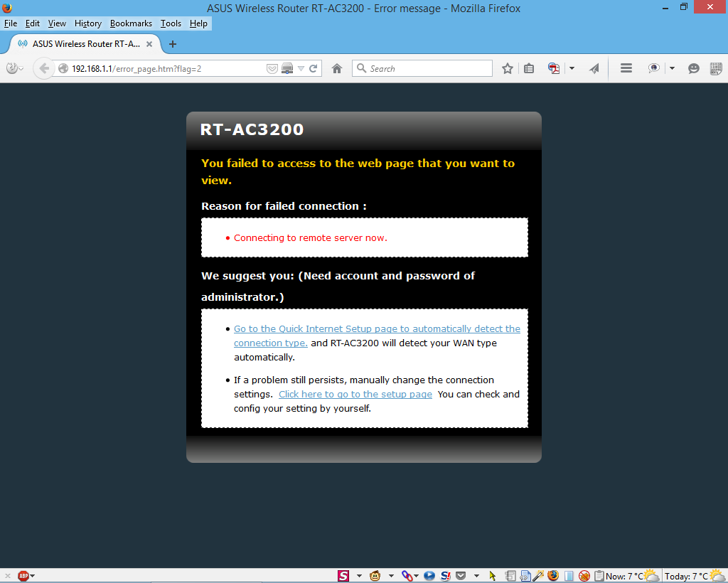Click the Home toolbar icon

(x=337, y=69)
